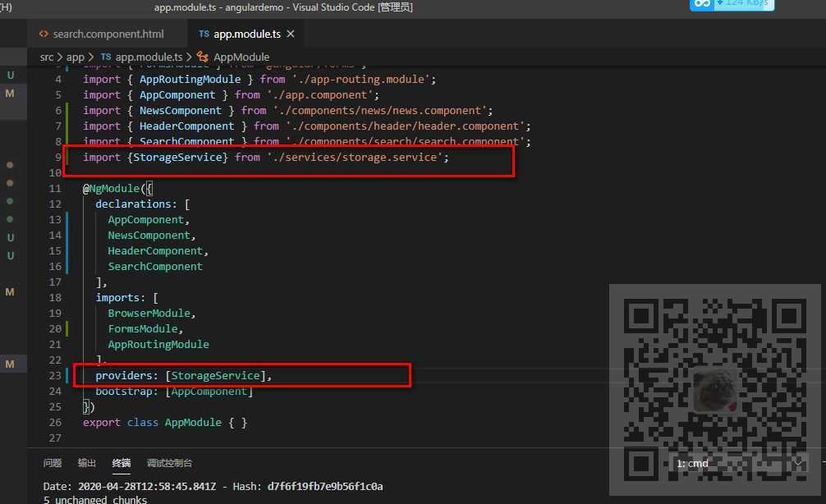Close the app.module.ts tab
Image resolution: width=826 pixels, height=504 pixels.
point(291,34)
